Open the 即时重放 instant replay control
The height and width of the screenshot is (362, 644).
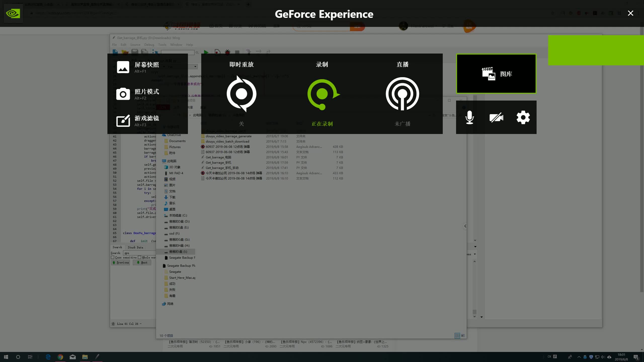[x=242, y=94]
